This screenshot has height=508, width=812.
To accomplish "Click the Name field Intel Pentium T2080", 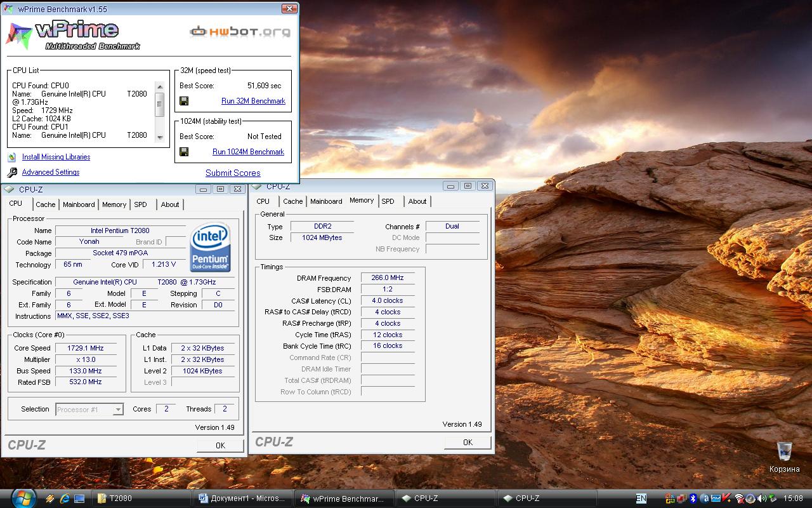I will (121, 231).
